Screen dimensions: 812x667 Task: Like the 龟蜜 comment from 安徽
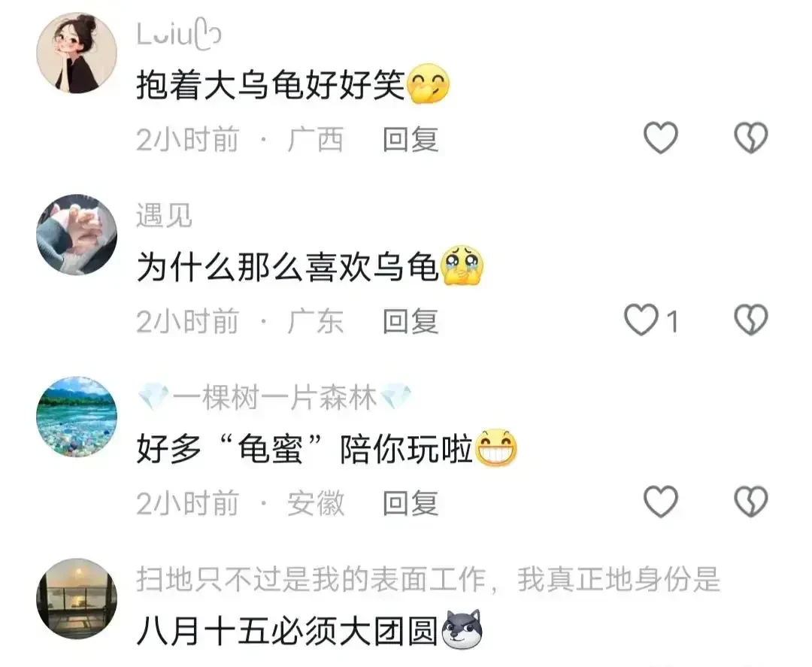(x=660, y=502)
